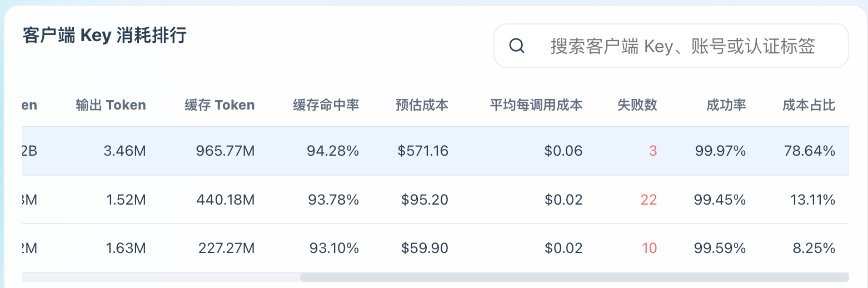Click the red failure count 22
This screenshot has height=288, width=868.
click(649, 200)
